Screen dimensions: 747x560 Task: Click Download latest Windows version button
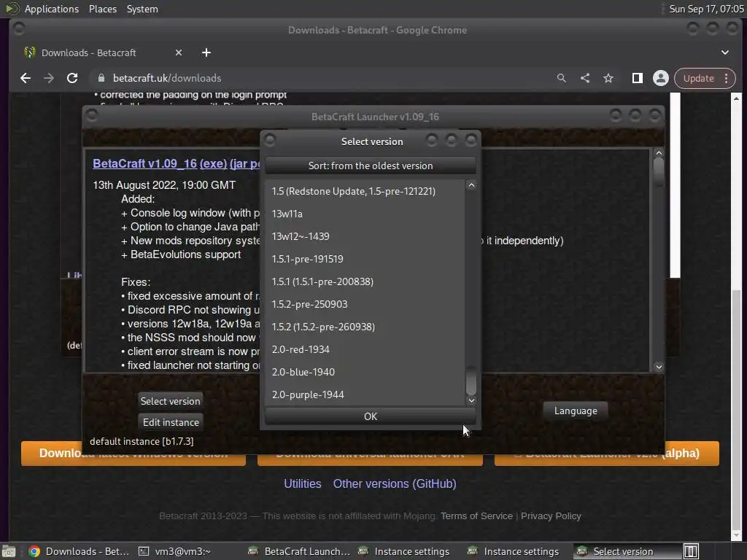point(133,454)
